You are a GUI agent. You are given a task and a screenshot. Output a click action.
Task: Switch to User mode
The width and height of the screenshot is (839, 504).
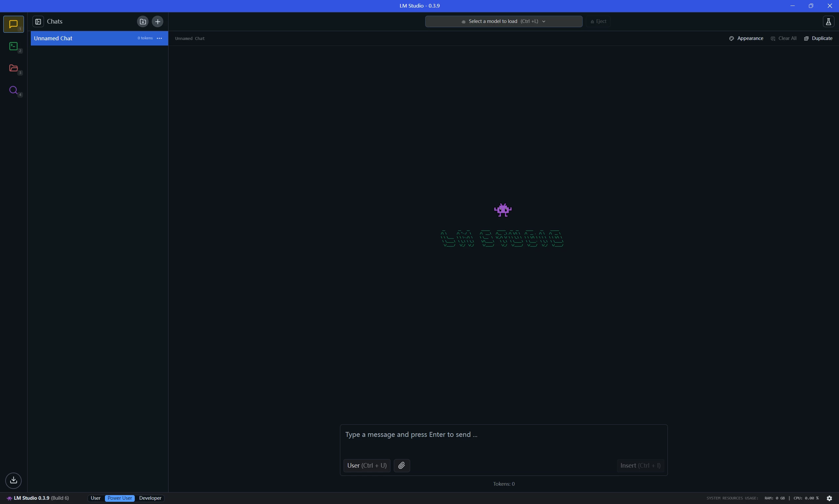pyautogui.click(x=95, y=498)
